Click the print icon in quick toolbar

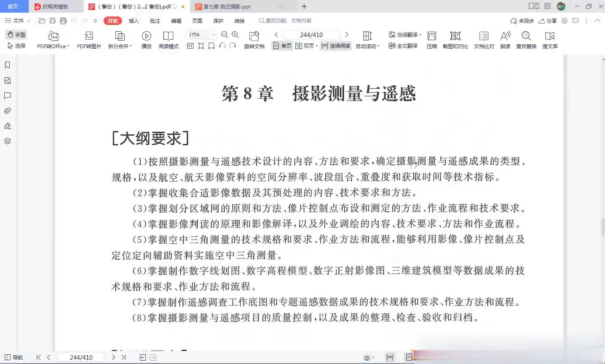[63, 21]
